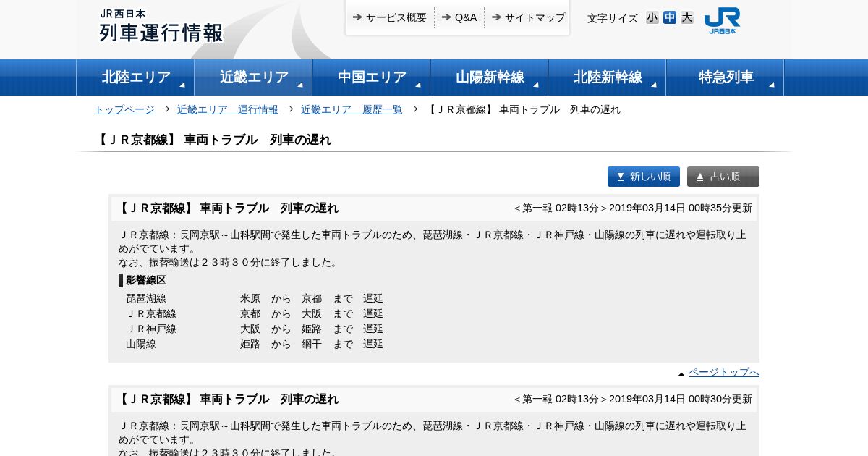Click the 米原 から 京都 まで 遅延 cell
The width and height of the screenshot is (868, 456).
(312, 298)
